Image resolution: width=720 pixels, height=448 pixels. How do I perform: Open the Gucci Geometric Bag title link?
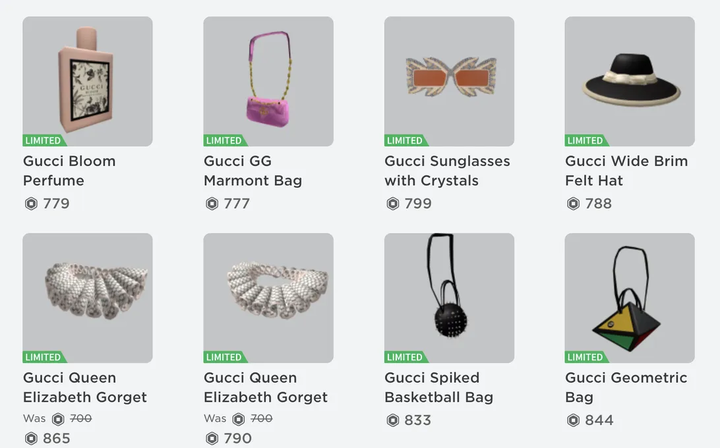tap(625, 387)
